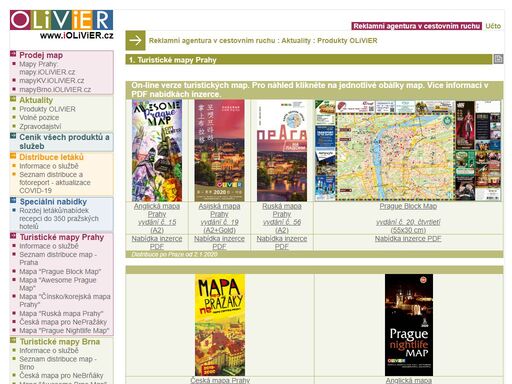Open Rozdej letáků/nabídek recepcí link
512x384 pixels.
[x=59, y=218]
